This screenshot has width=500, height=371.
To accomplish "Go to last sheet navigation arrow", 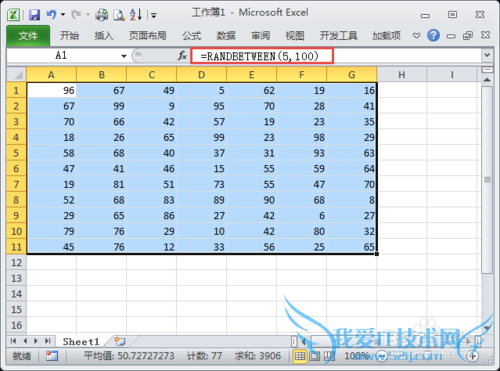I will 47,341.
